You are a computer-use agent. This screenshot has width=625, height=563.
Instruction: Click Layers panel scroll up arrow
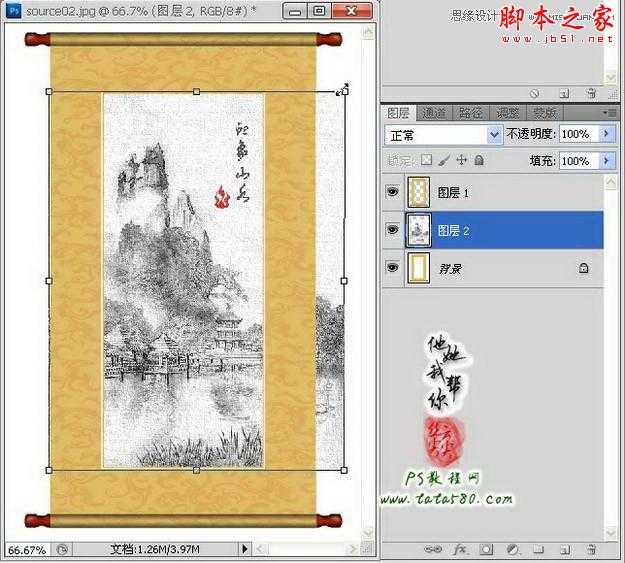tap(611, 182)
